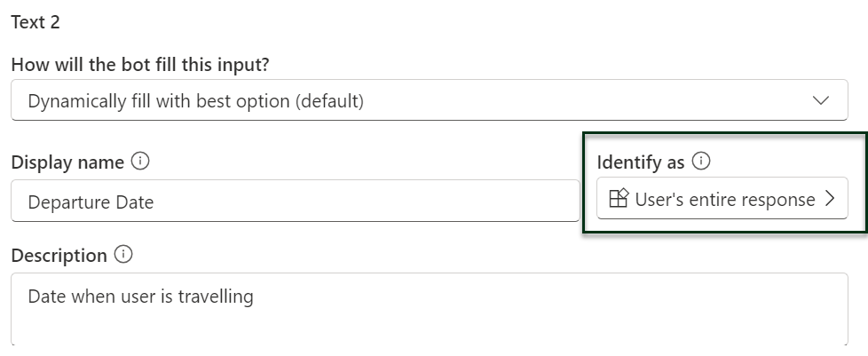Click the Display name info icon
Viewport: 868px width, 356px height.
[x=140, y=162]
